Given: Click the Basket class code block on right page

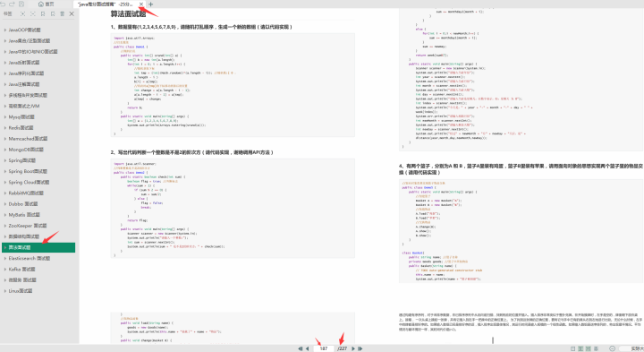Looking at the screenshot, I should tap(521, 231).
